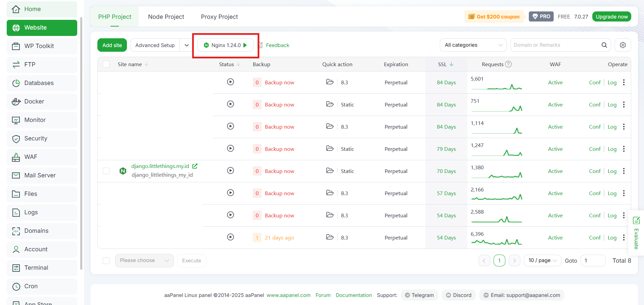Open WP Toolkit in sidebar
This screenshot has height=305, width=644.
[42, 46]
